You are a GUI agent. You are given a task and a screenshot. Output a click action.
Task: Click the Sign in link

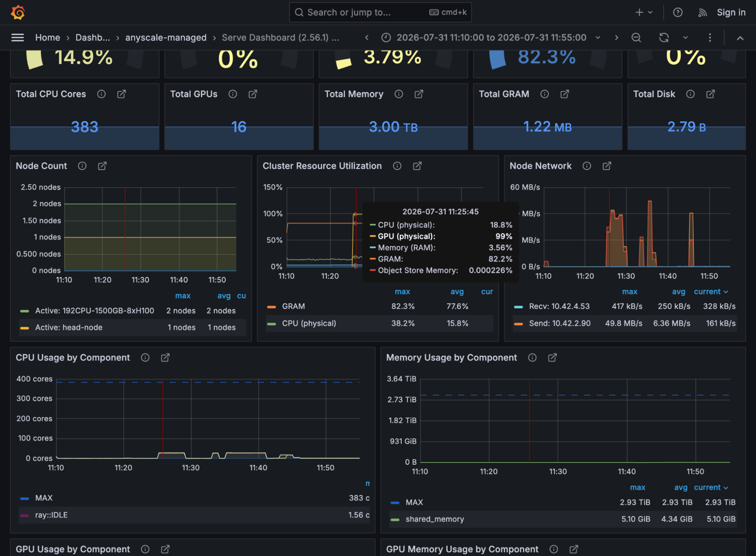pos(731,12)
